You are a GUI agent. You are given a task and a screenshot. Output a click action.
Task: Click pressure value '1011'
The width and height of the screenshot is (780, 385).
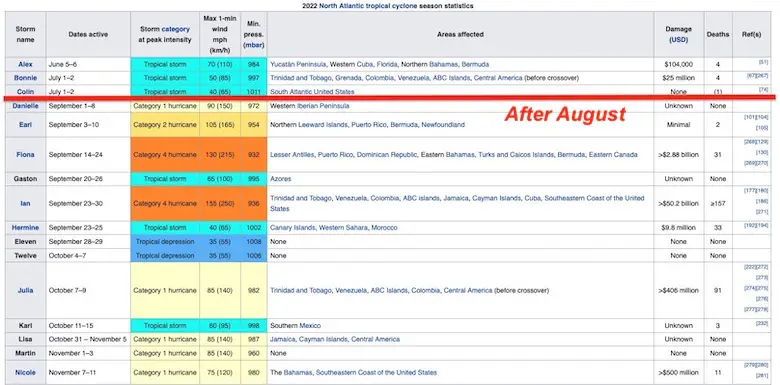(254, 92)
